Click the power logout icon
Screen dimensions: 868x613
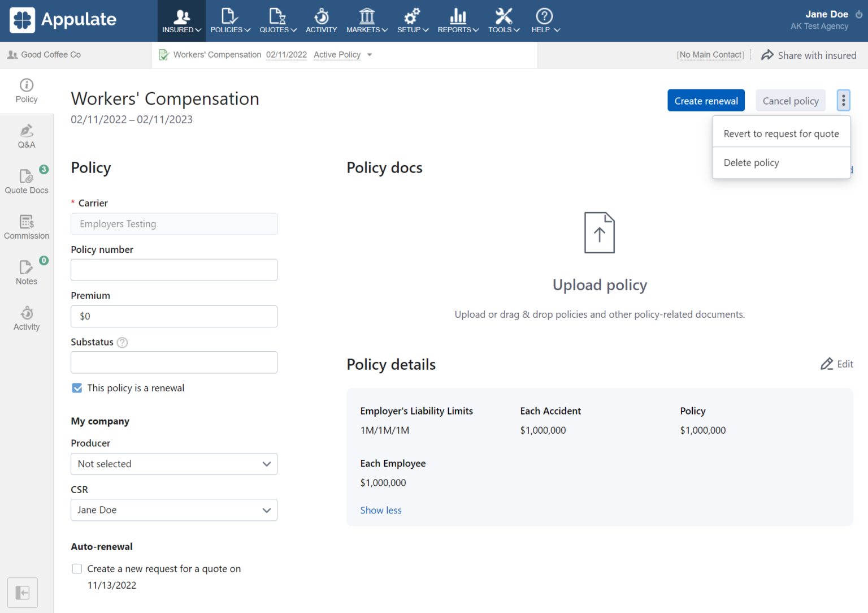(x=859, y=14)
